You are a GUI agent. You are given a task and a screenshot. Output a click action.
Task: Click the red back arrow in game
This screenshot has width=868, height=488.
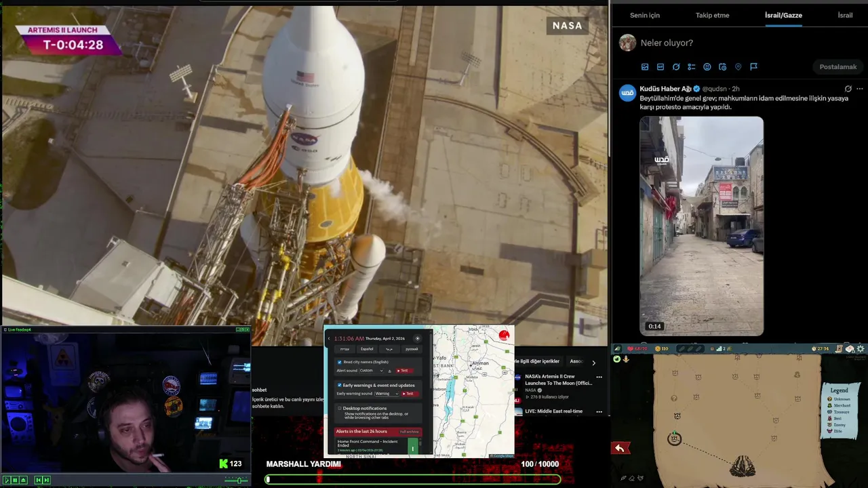(x=620, y=448)
